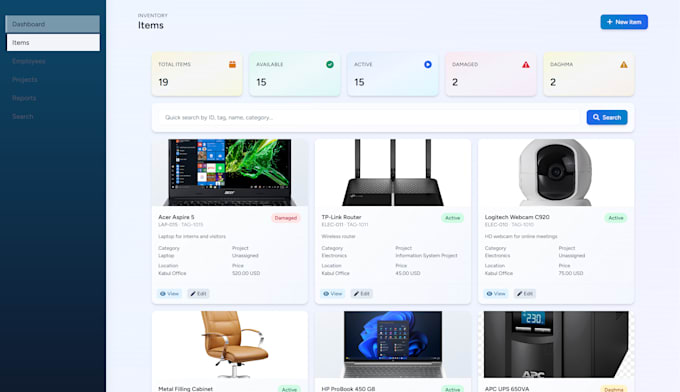
Task: Click the Information System Project text
Action: pos(426,256)
